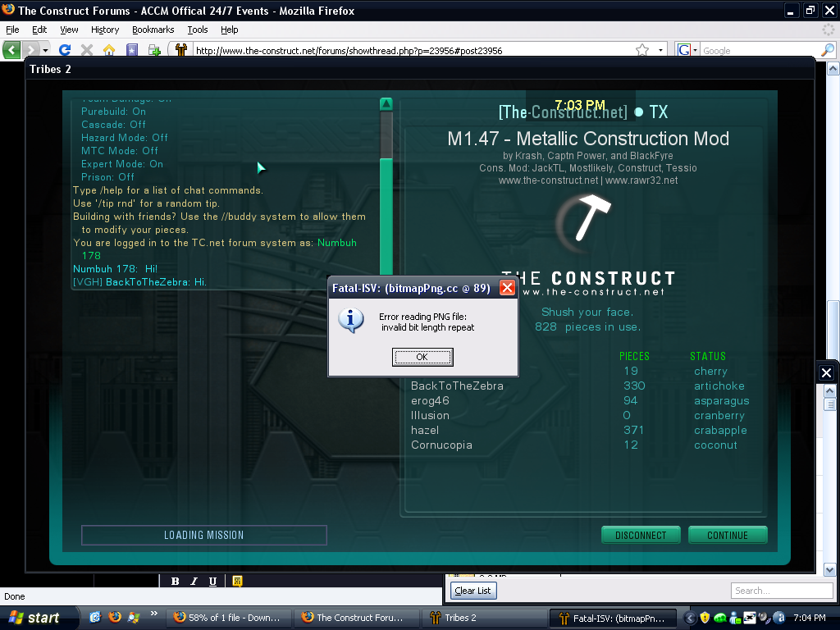Go back using Firefox's Back arrow

(x=11, y=50)
